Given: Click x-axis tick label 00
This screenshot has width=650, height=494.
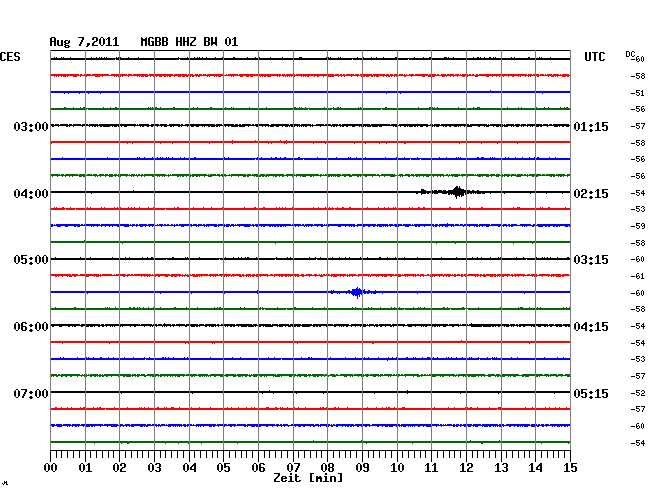Looking at the screenshot, I should click(50, 467).
